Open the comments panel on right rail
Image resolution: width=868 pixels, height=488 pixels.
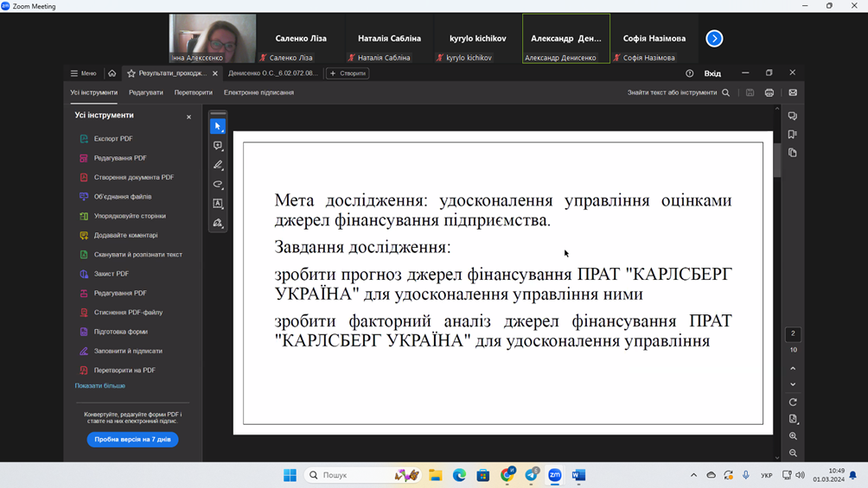793,117
